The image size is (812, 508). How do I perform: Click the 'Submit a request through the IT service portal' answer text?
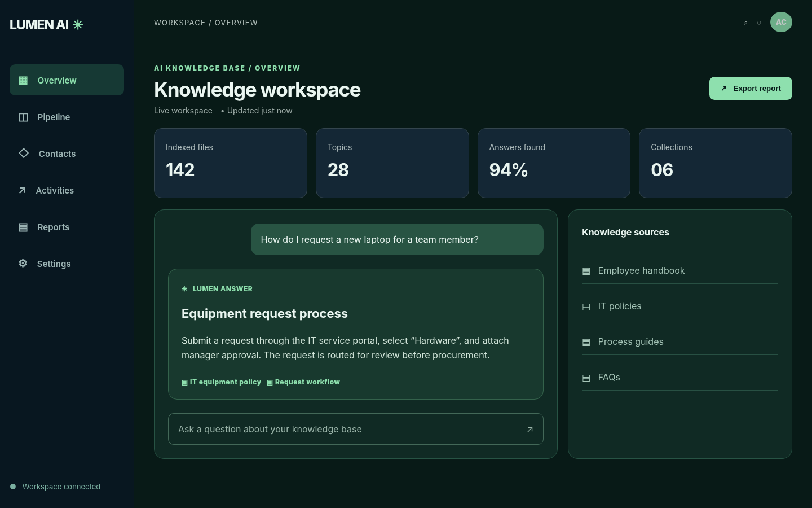[345, 348]
